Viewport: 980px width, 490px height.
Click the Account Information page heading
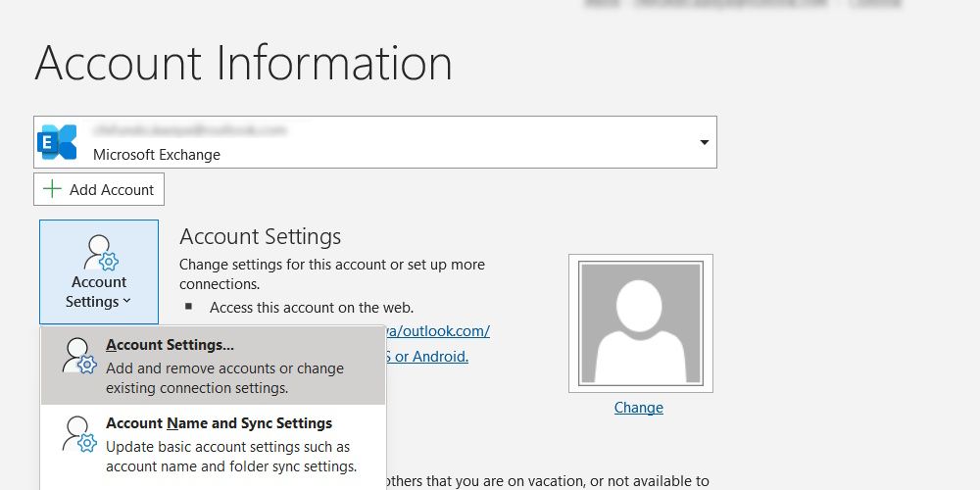243,63
